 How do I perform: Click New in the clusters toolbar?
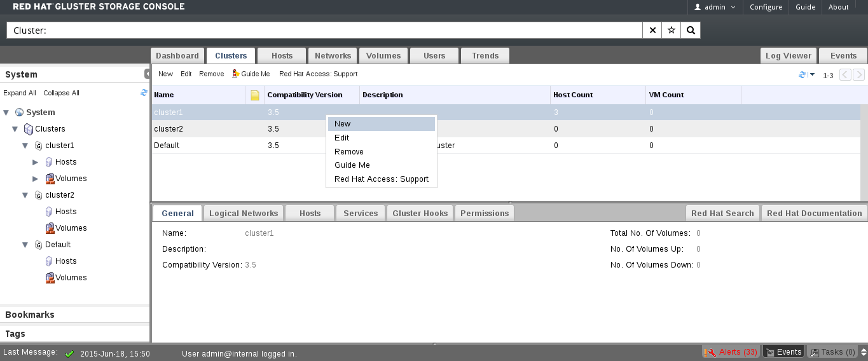(165, 74)
